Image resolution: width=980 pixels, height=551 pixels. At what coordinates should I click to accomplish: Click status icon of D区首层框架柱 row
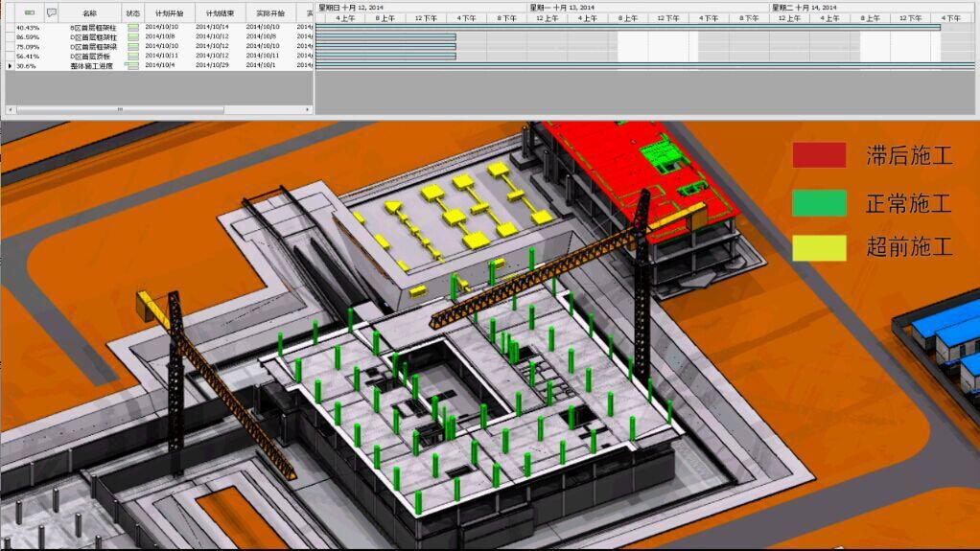coord(133,36)
